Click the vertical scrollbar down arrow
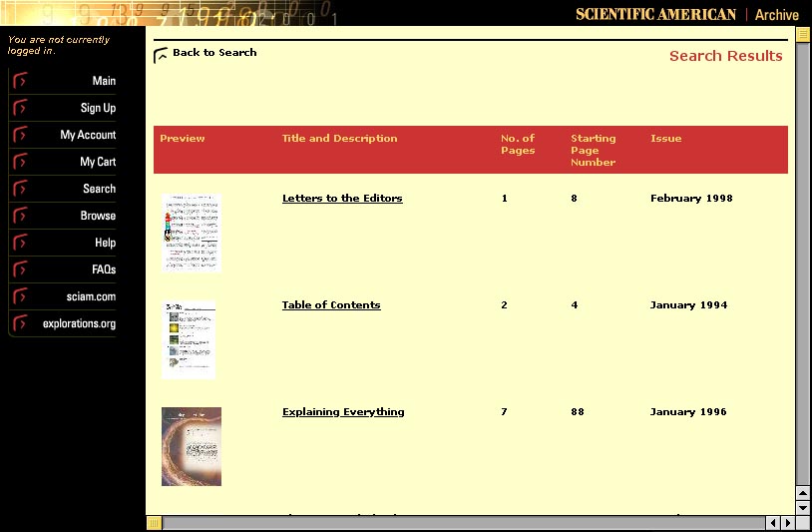 point(803,507)
